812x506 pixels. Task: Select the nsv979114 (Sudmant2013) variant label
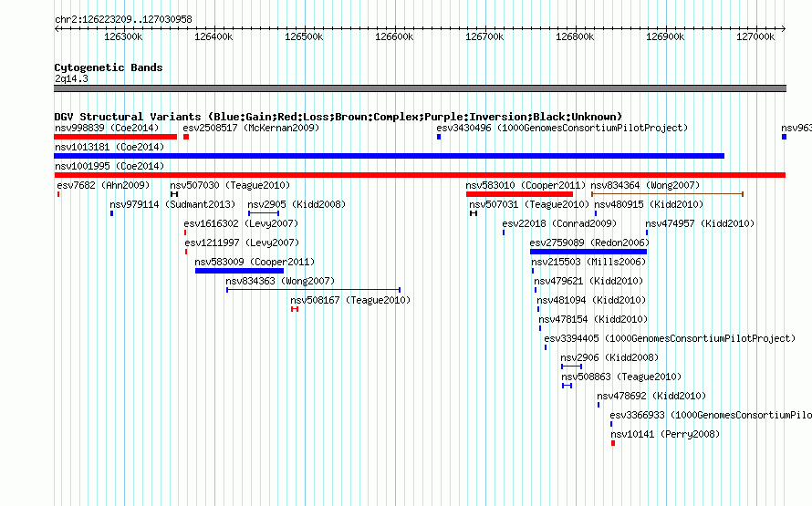tap(172, 204)
